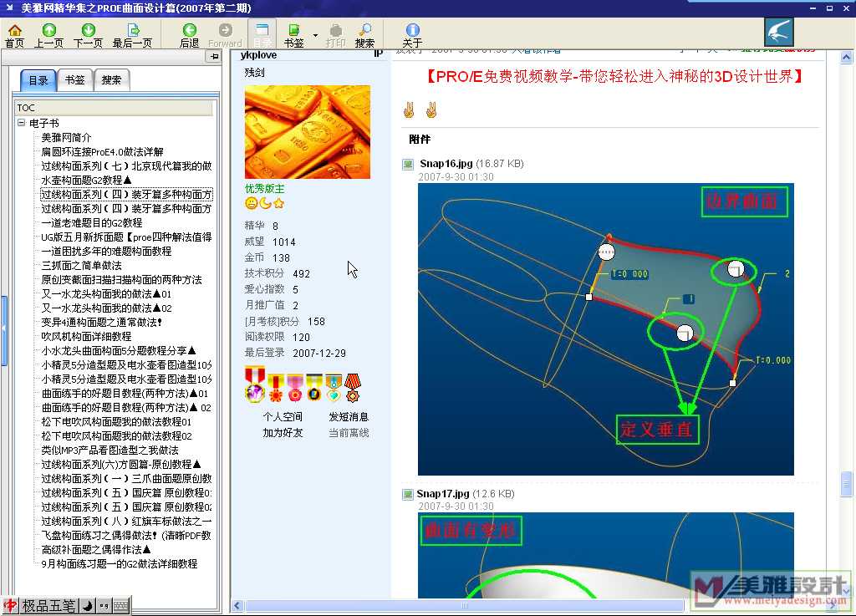Click 发短消息 to send a message

pyautogui.click(x=349, y=417)
